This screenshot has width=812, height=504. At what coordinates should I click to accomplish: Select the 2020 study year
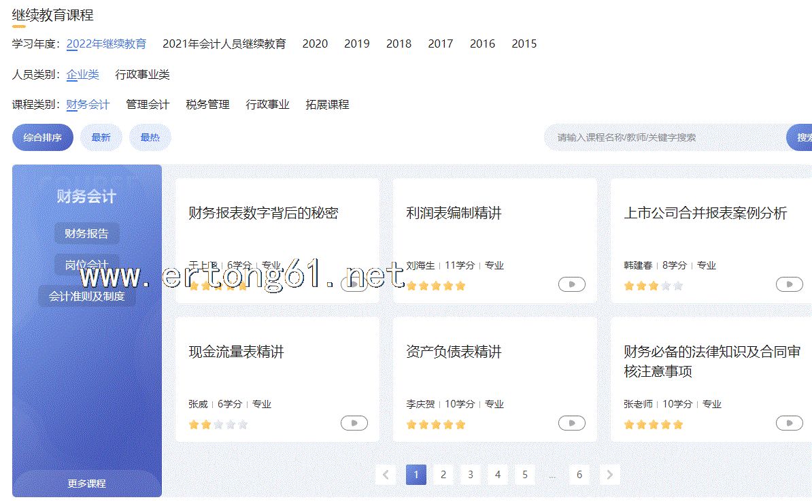coord(315,44)
